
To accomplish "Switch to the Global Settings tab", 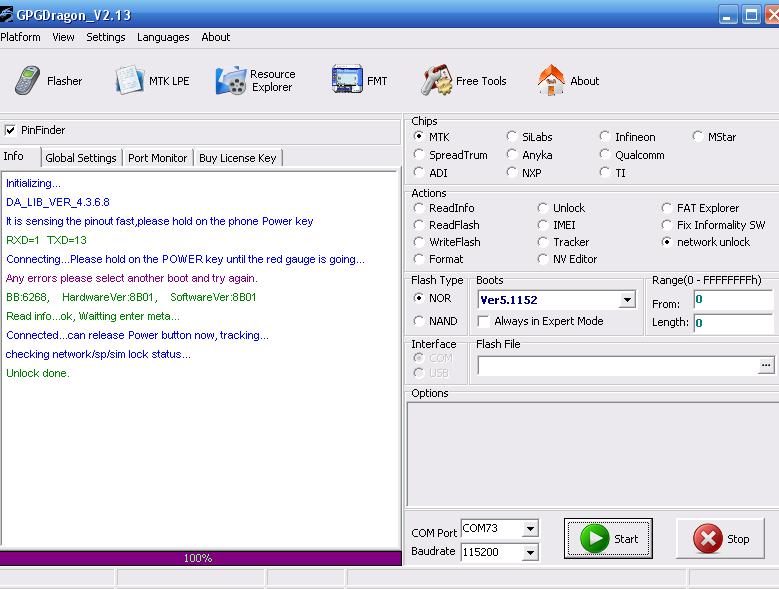I will point(81,158).
